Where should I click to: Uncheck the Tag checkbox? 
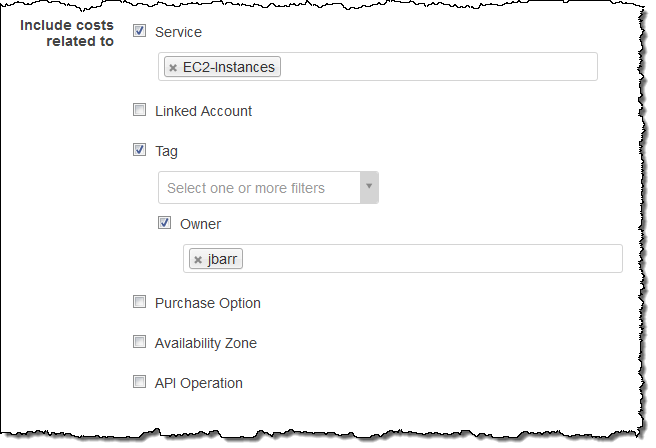pos(140,151)
